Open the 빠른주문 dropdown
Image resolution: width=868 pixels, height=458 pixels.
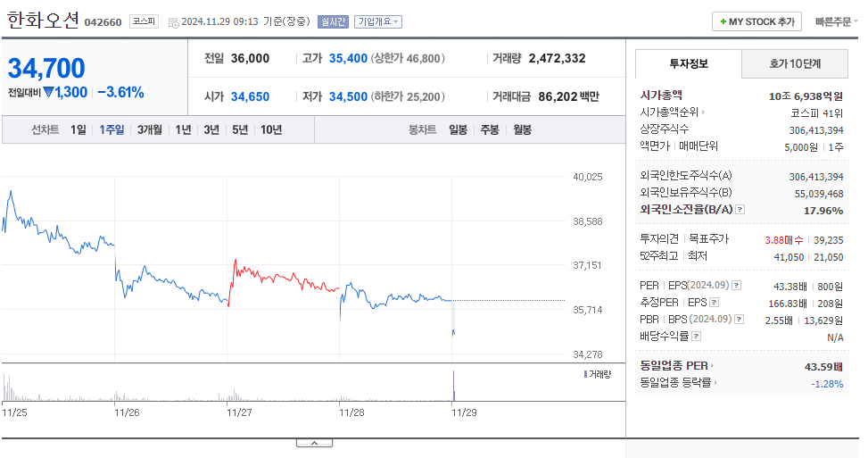point(837,21)
